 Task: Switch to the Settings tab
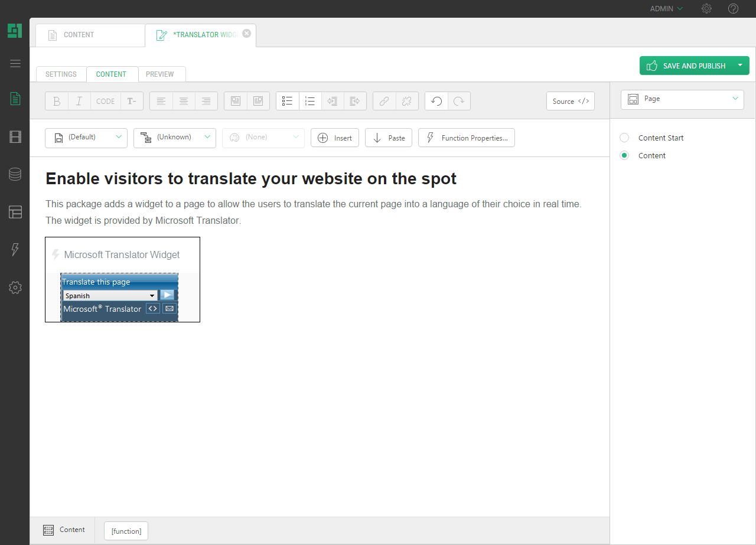[61, 74]
